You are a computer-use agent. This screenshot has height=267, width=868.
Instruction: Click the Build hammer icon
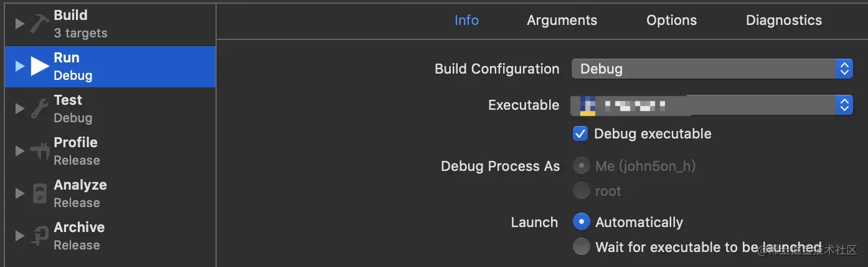click(39, 24)
